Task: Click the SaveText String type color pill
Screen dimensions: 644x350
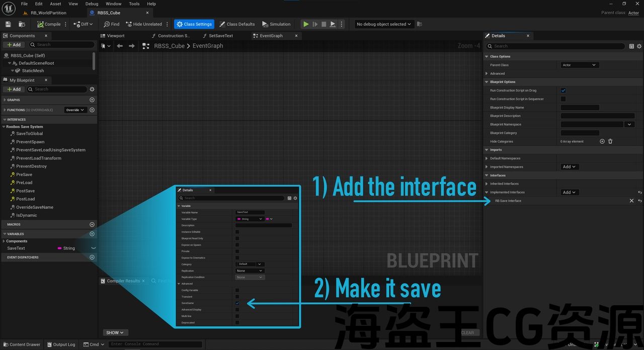Action: [60, 248]
